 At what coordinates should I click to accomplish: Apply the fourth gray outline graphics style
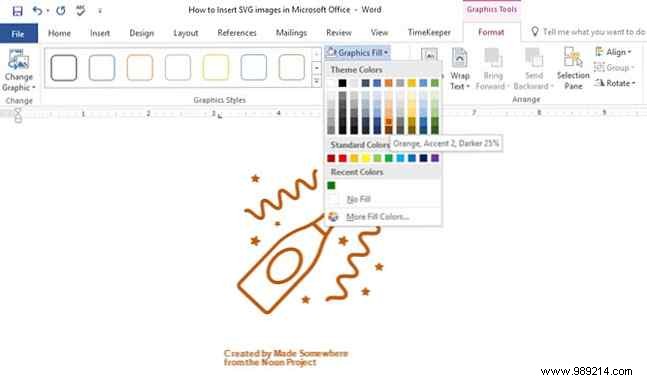click(178, 67)
